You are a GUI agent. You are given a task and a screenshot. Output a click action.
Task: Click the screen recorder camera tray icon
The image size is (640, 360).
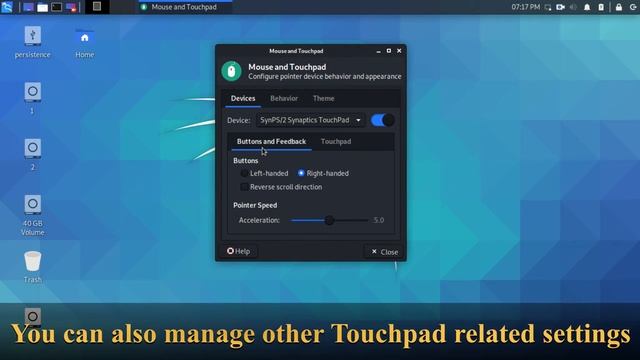click(560, 7)
